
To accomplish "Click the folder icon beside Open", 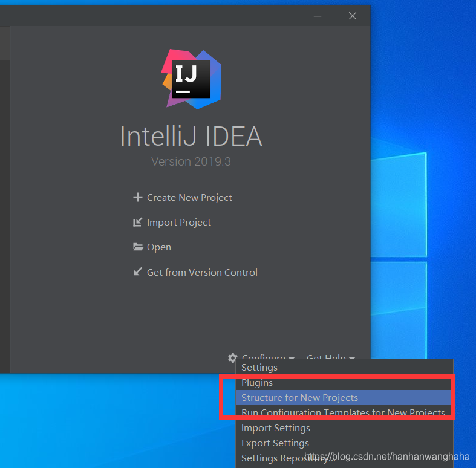I will 138,247.
